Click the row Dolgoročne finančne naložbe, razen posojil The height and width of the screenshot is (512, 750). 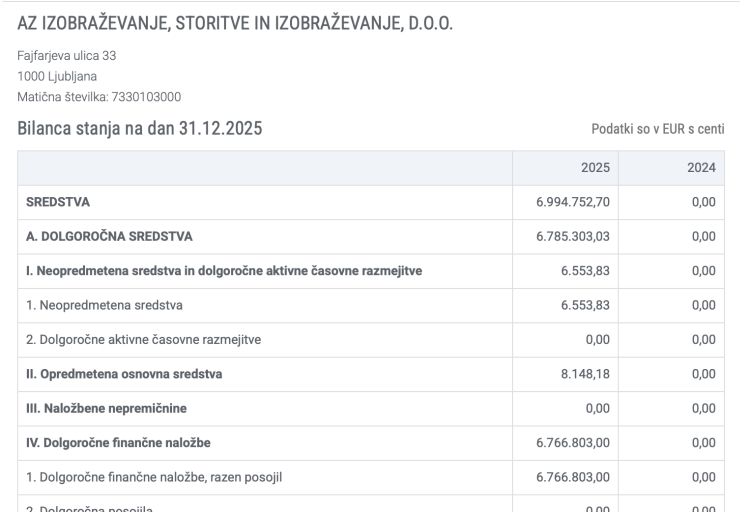[x=371, y=478]
